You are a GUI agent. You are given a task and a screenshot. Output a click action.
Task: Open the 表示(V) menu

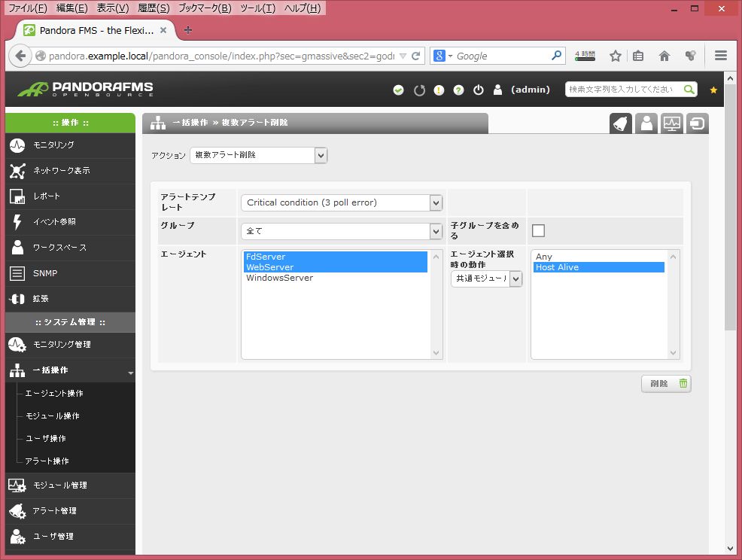pyautogui.click(x=113, y=8)
